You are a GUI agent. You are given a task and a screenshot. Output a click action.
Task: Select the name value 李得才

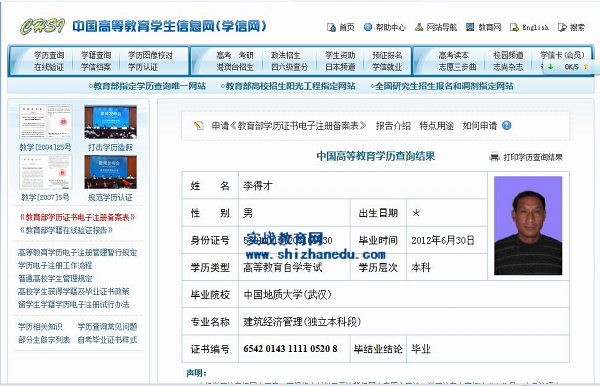258,186
